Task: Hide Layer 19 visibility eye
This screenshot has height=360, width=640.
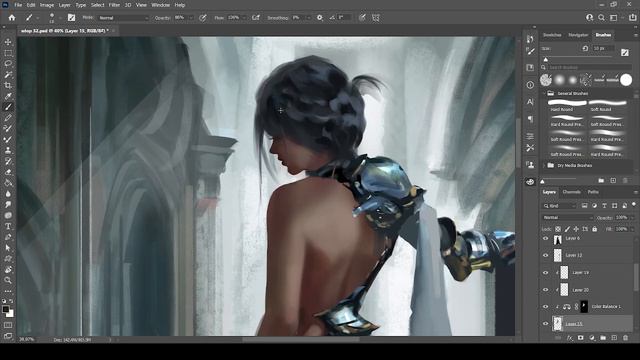Action: [x=546, y=272]
